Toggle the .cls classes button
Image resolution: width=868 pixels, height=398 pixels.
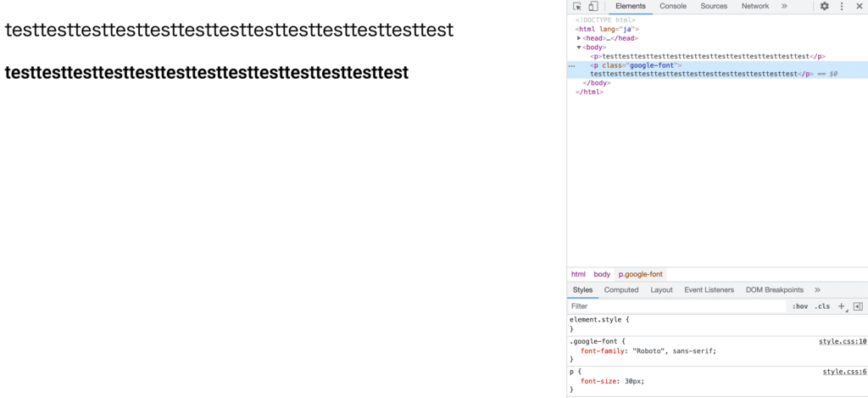(822, 306)
